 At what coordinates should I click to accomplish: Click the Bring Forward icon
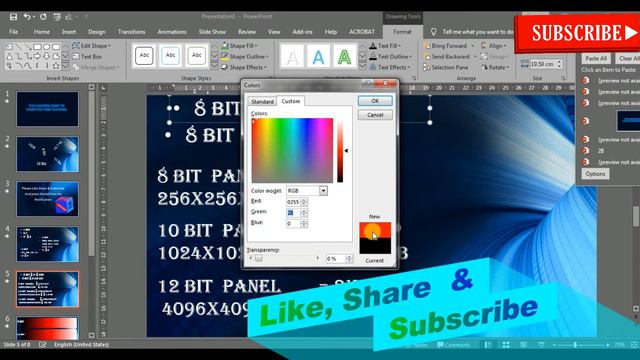427,46
